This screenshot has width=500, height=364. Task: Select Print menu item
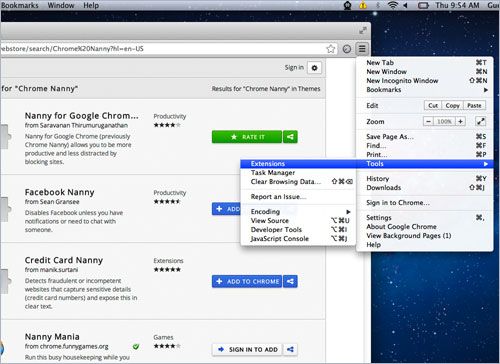point(425,155)
